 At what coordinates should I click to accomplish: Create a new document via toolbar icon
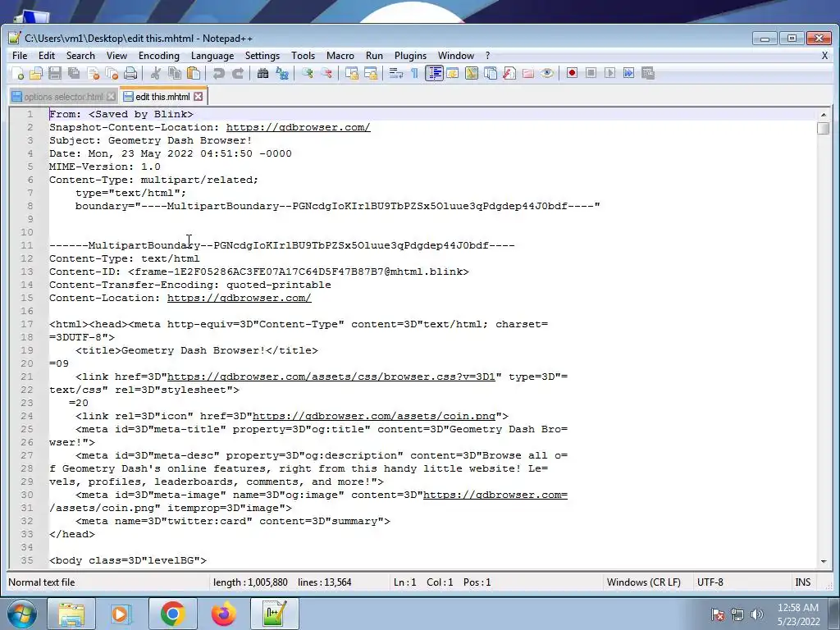pos(17,73)
